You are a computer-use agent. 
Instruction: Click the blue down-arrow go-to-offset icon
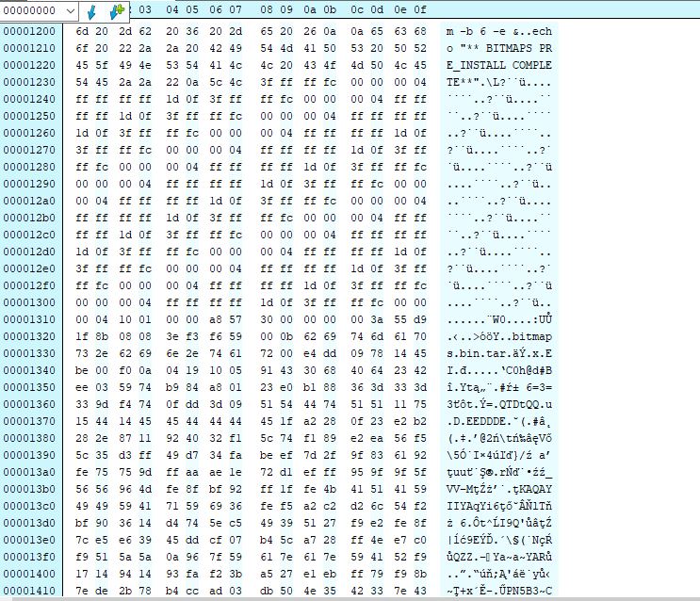91,12
